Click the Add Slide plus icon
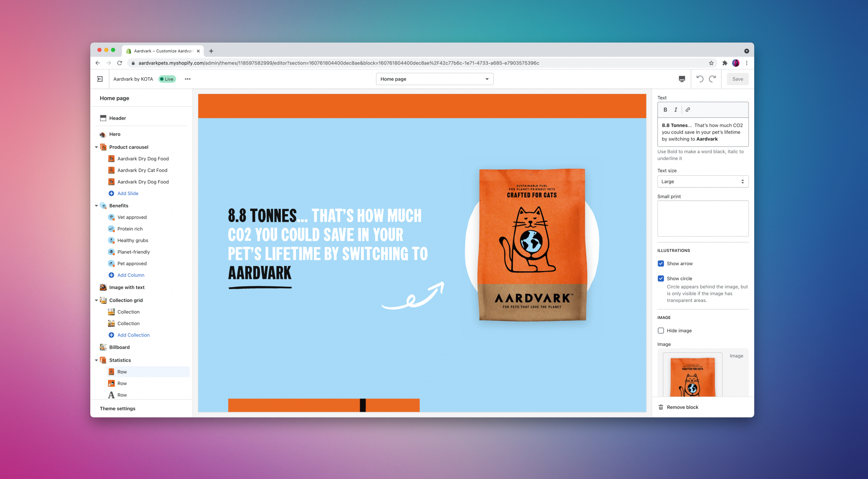The image size is (868, 479). (111, 194)
